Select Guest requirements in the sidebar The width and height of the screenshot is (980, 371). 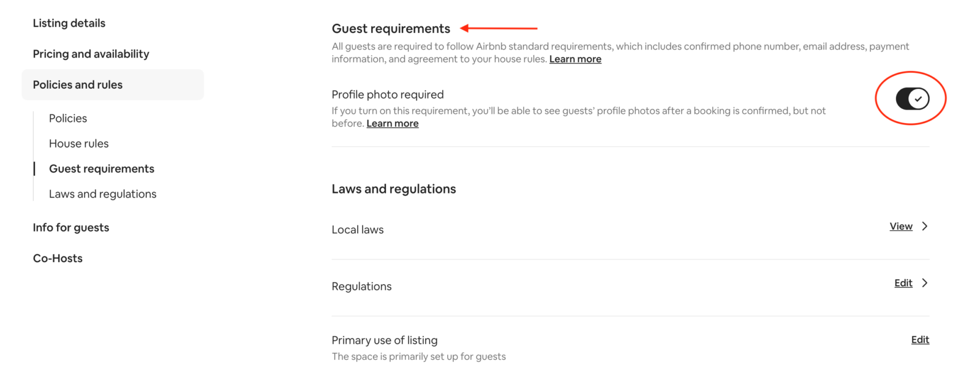101,168
